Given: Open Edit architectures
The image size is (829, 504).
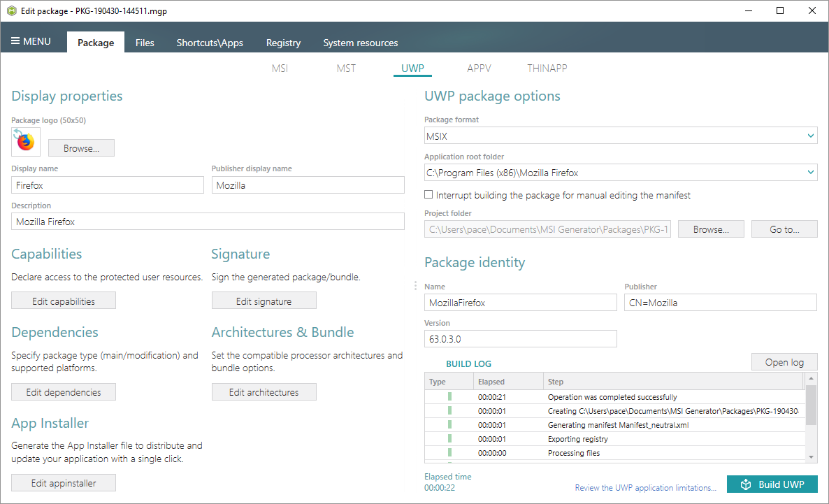Looking at the screenshot, I should point(264,392).
